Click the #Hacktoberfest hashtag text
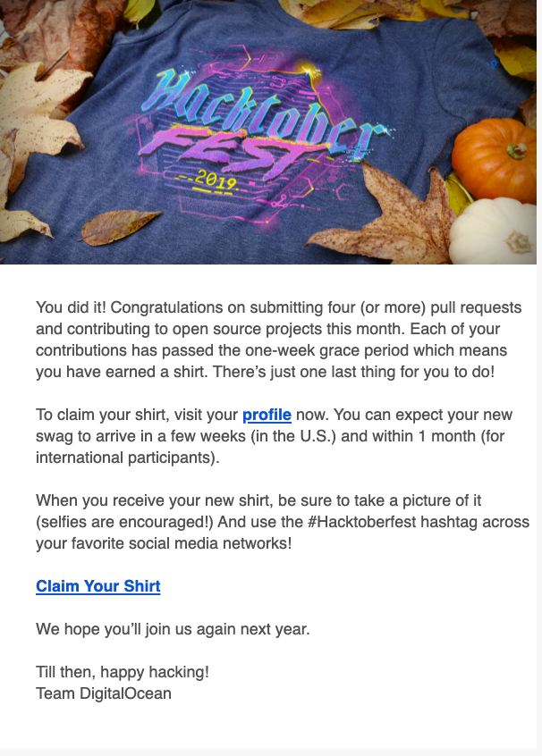Image resolution: width=542 pixels, height=756 pixels. (361, 522)
